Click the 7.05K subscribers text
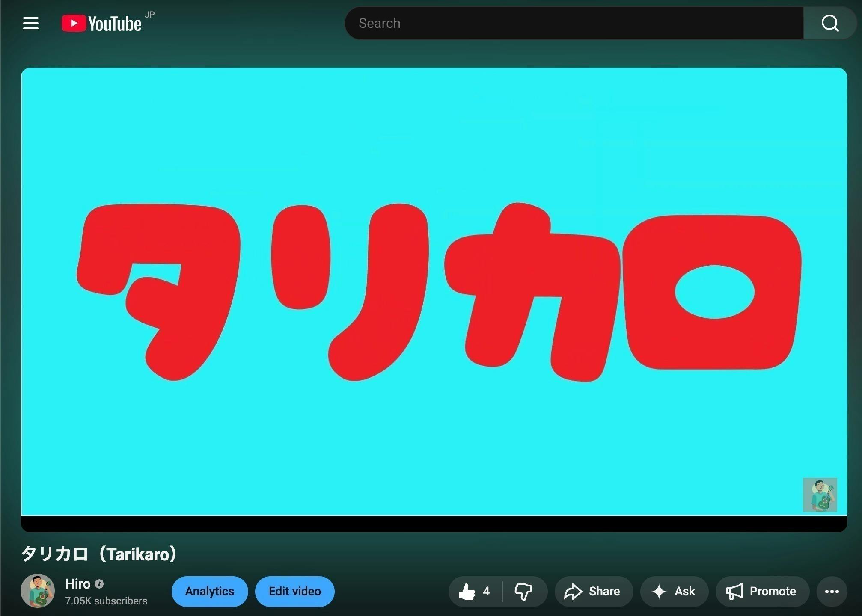 pyautogui.click(x=106, y=601)
